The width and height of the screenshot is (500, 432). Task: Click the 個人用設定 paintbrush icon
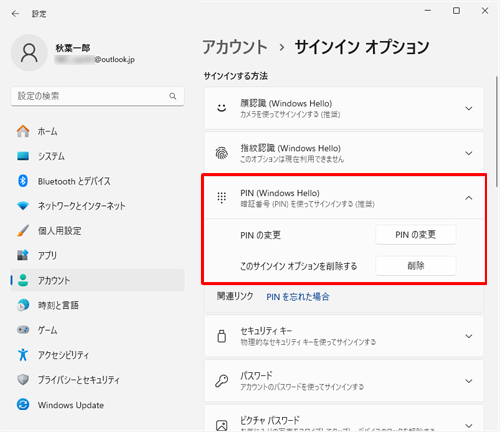(x=23, y=231)
